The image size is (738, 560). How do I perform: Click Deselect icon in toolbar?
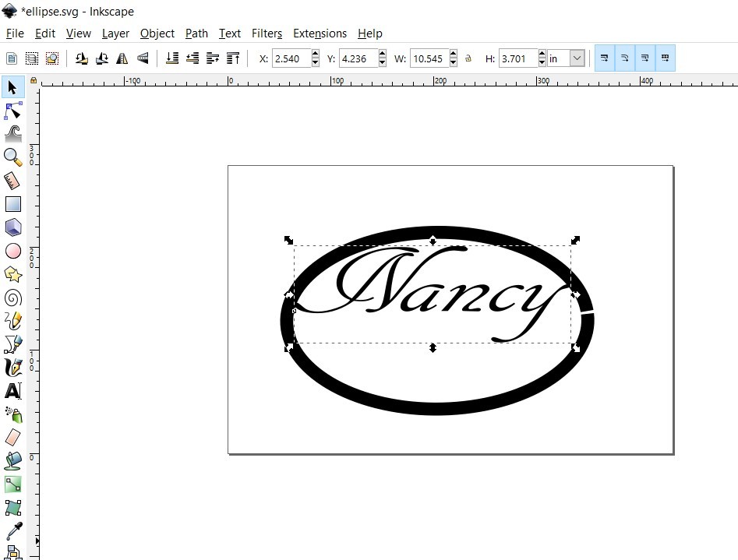[x=51, y=58]
